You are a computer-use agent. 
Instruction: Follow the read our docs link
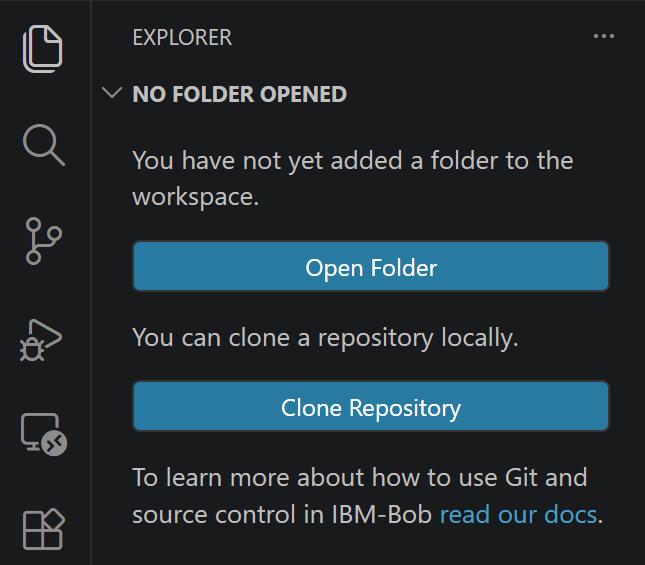518,514
